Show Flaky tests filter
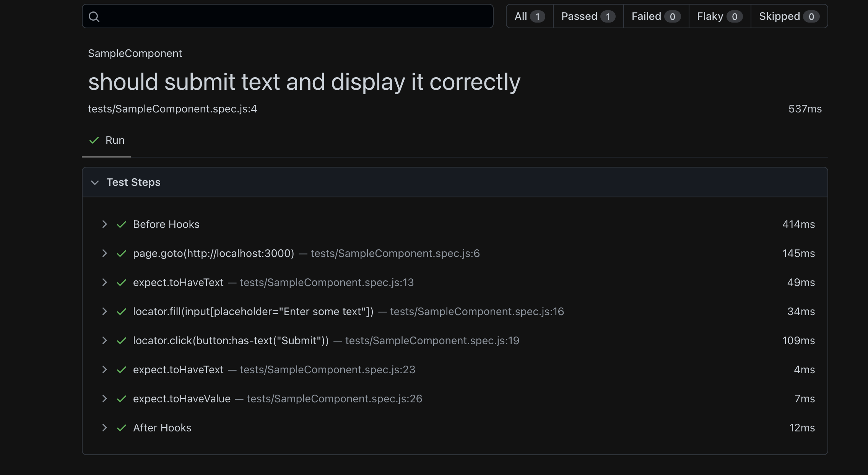The width and height of the screenshot is (868, 475). point(720,16)
